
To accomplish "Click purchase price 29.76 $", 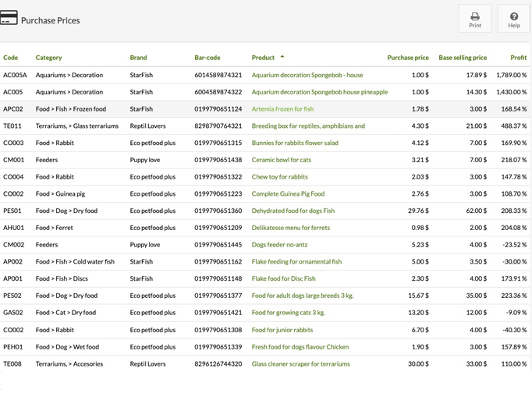I will (x=418, y=211).
